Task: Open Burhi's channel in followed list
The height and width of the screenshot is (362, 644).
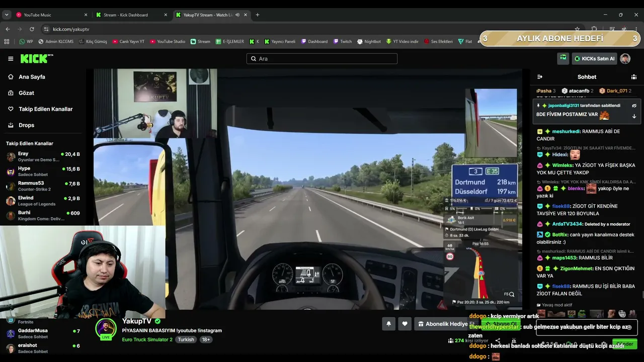Action: pyautogui.click(x=43, y=216)
